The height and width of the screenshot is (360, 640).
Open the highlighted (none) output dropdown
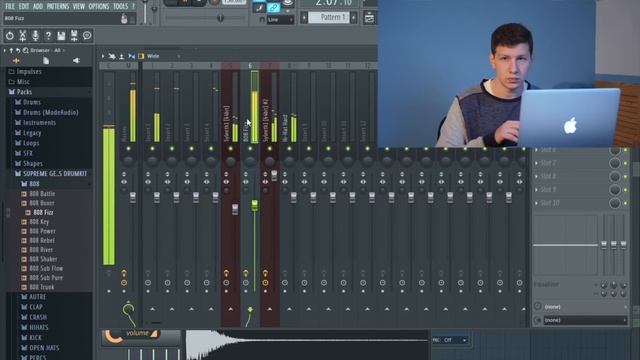pos(585,320)
